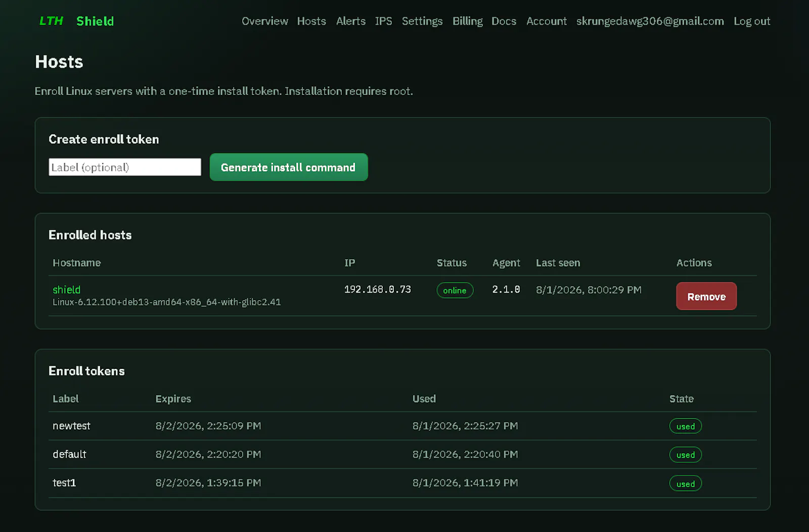
Task: Click the used badge for default
Action: coord(686,455)
